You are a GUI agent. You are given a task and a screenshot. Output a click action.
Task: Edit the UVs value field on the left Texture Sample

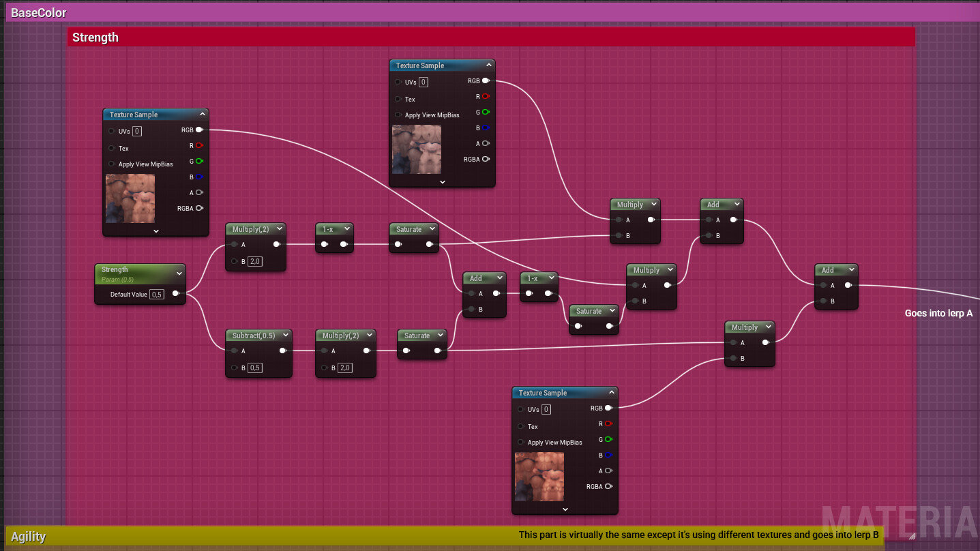(x=137, y=131)
